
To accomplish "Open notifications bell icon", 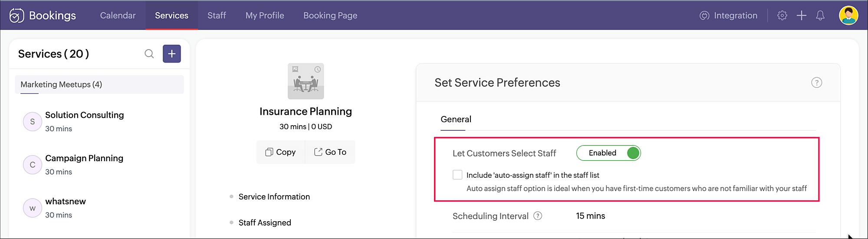I will pyautogui.click(x=820, y=16).
